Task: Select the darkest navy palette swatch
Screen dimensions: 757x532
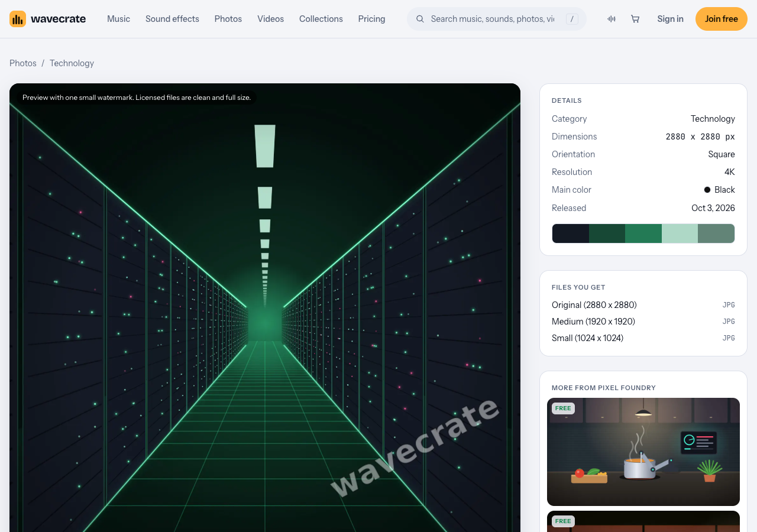Action: (571, 233)
